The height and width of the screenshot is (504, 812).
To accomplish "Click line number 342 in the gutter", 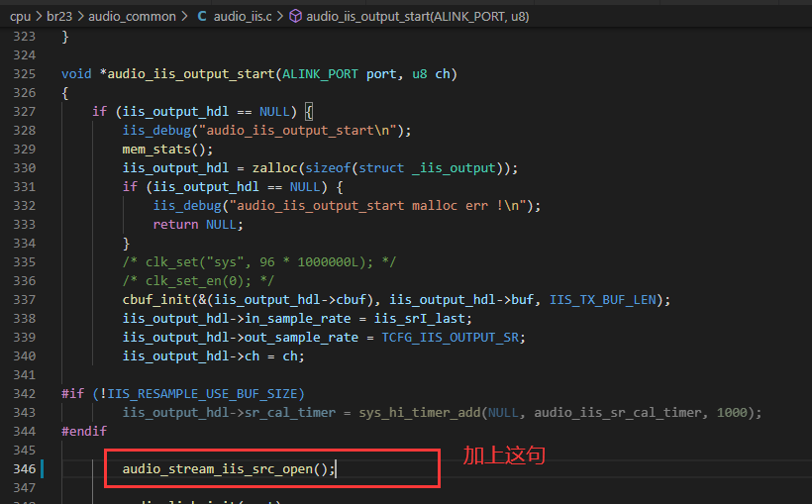I will click(x=25, y=394).
